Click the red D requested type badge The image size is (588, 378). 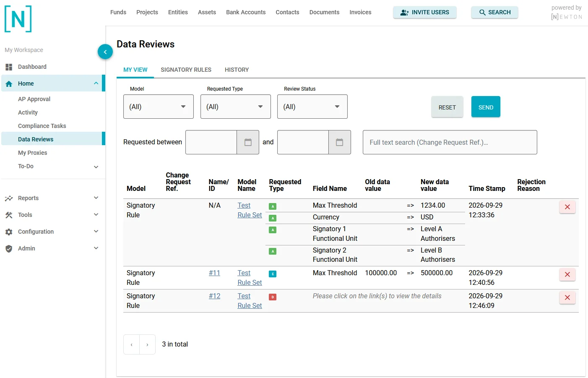273,297
